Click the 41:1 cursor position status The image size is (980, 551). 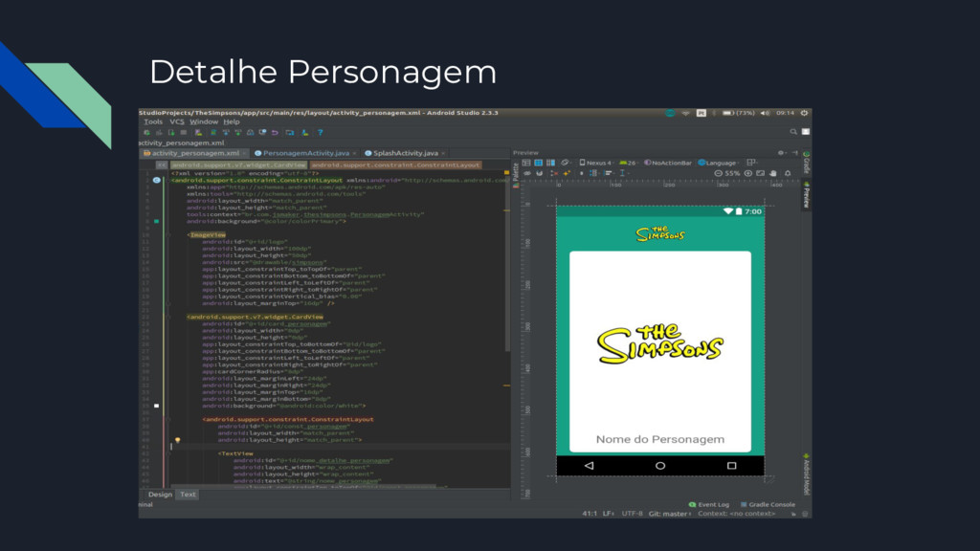pyautogui.click(x=590, y=514)
